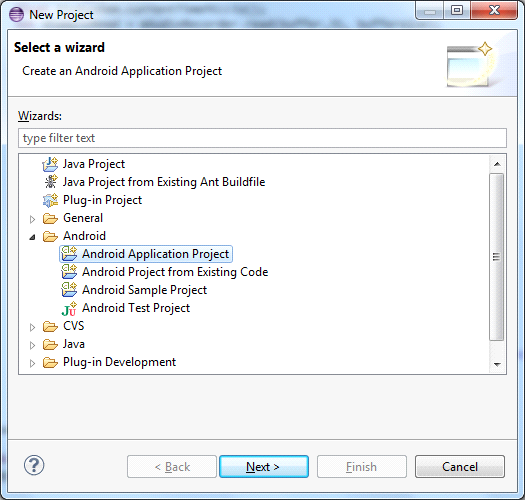
Task: Click the Cancel button
Action: [x=460, y=467]
